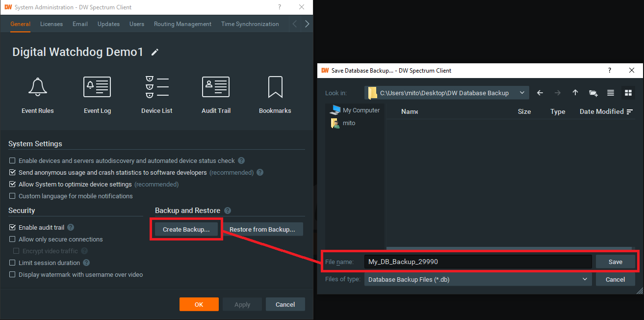
Task: Sort files by the Name column
Action: [x=410, y=111]
